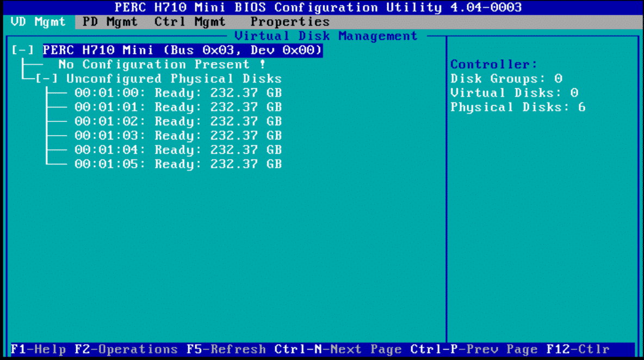Go to the Ctrl Mgmt tab
This screenshot has width=644, height=360.
coord(189,22)
